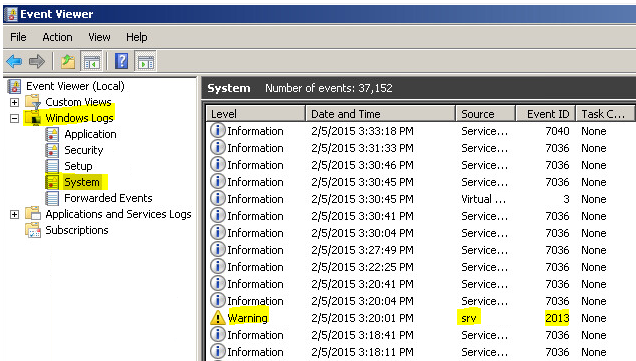Select the Warning level text

(x=247, y=318)
